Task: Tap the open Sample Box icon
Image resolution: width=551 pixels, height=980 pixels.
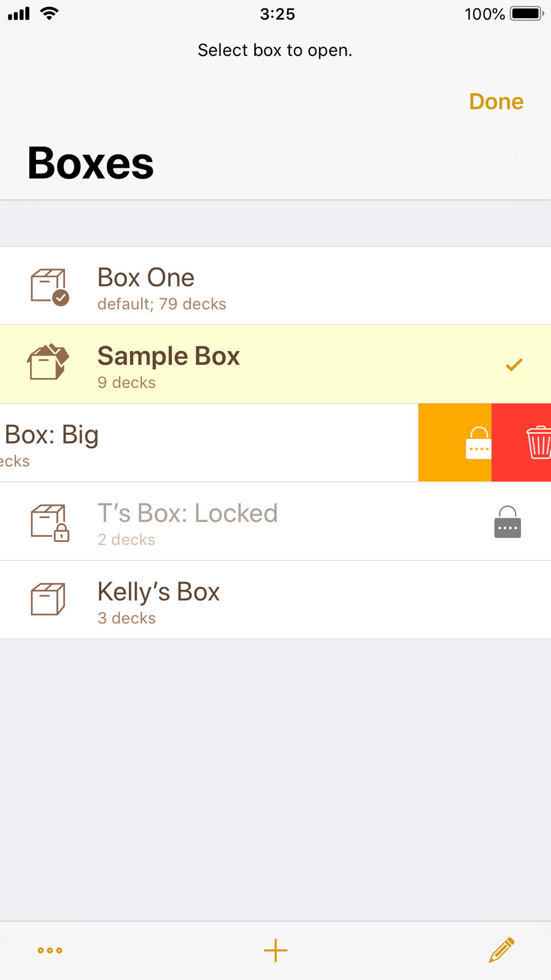Action: click(48, 363)
